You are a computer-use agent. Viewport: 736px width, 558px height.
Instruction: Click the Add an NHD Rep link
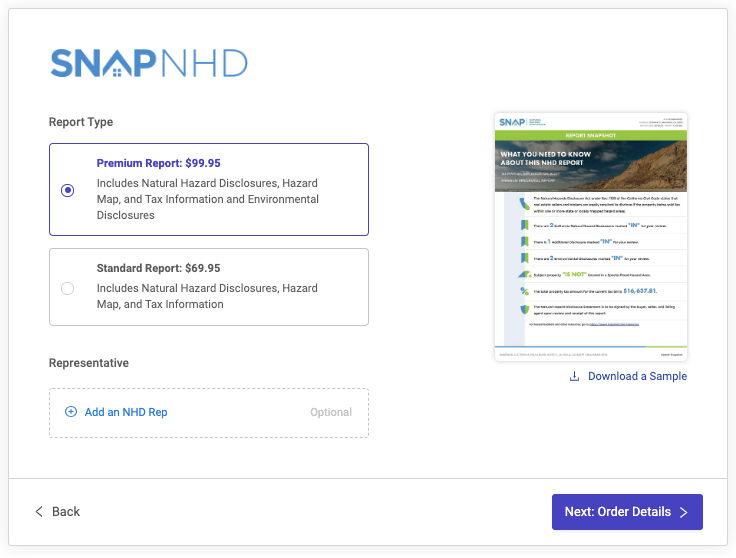click(126, 412)
